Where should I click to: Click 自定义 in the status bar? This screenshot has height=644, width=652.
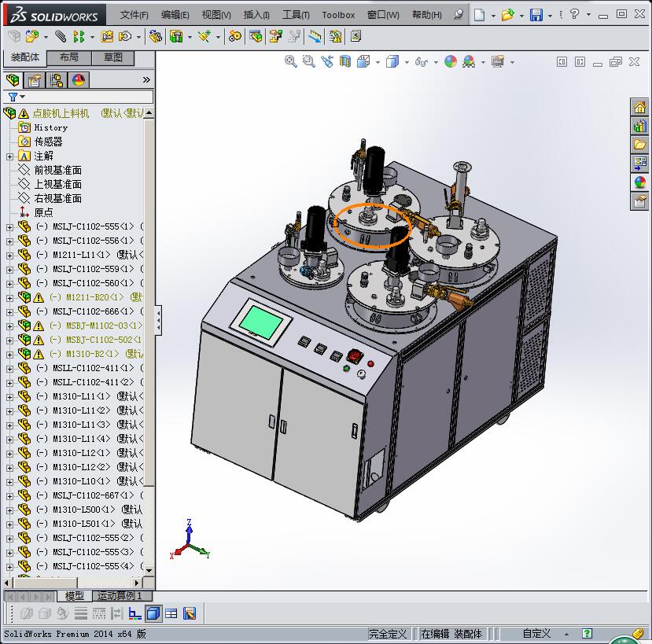point(536,634)
